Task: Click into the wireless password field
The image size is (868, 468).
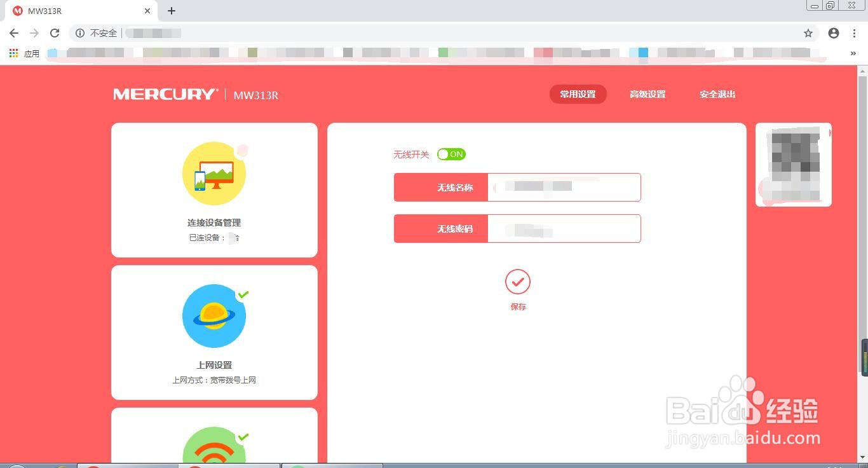Action: 564,228
